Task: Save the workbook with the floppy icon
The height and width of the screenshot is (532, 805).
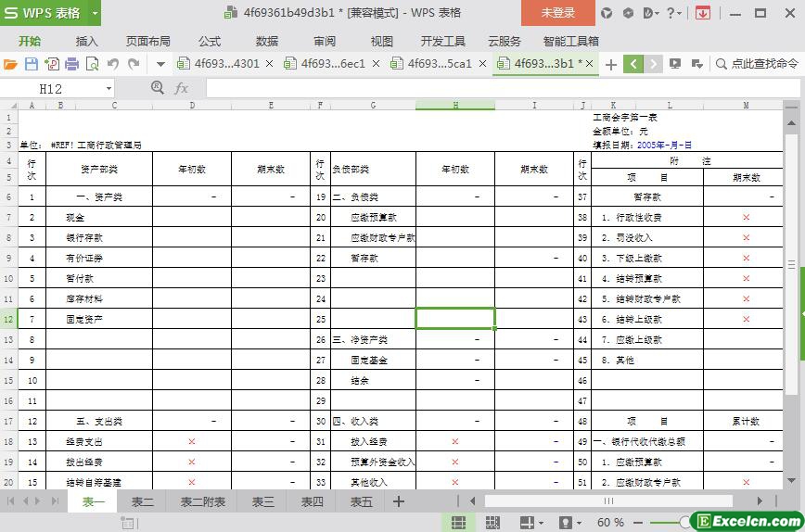Action: [x=32, y=64]
